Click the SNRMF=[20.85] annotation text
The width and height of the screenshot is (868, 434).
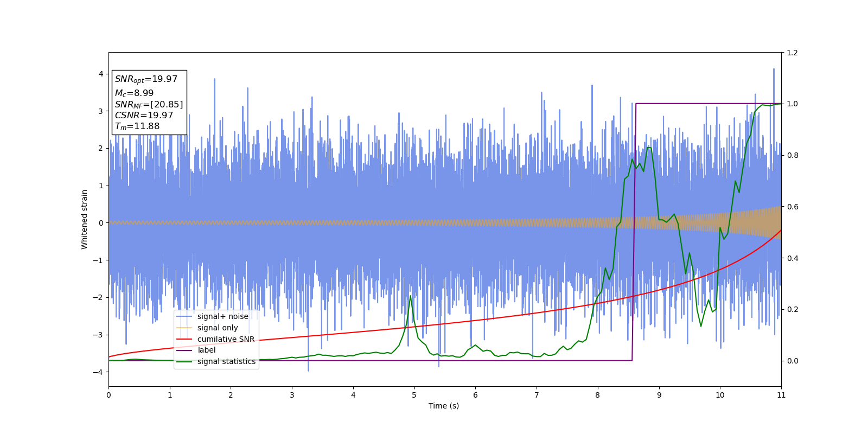coord(149,104)
